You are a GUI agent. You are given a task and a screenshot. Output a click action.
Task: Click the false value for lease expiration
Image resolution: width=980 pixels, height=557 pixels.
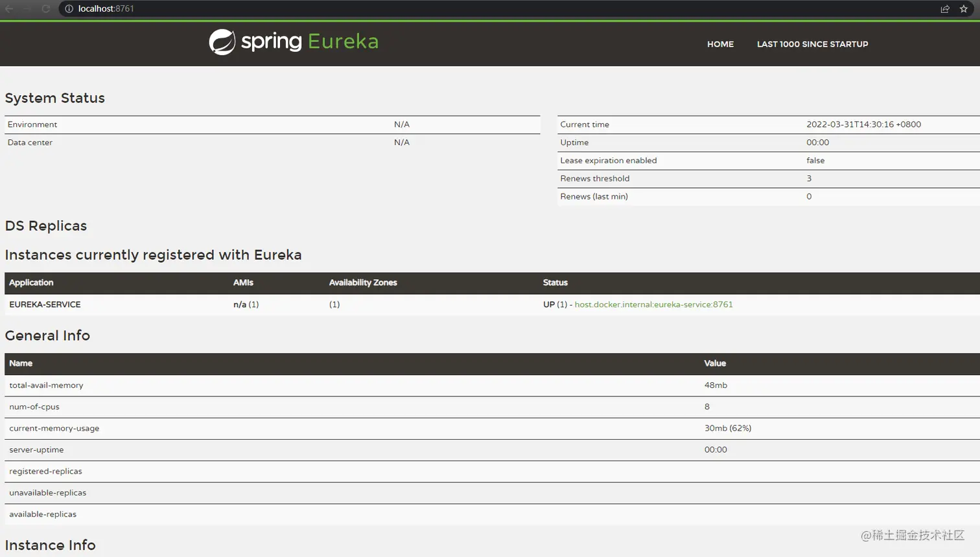pos(815,161)
